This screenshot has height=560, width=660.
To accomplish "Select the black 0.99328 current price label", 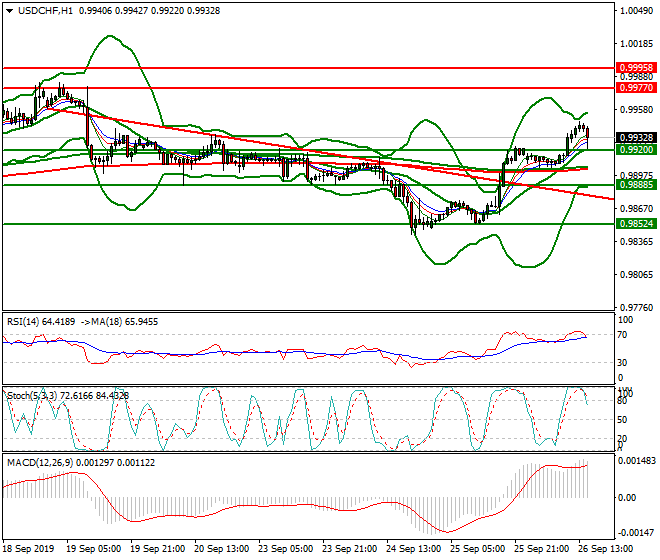I will tap(636, 138).
